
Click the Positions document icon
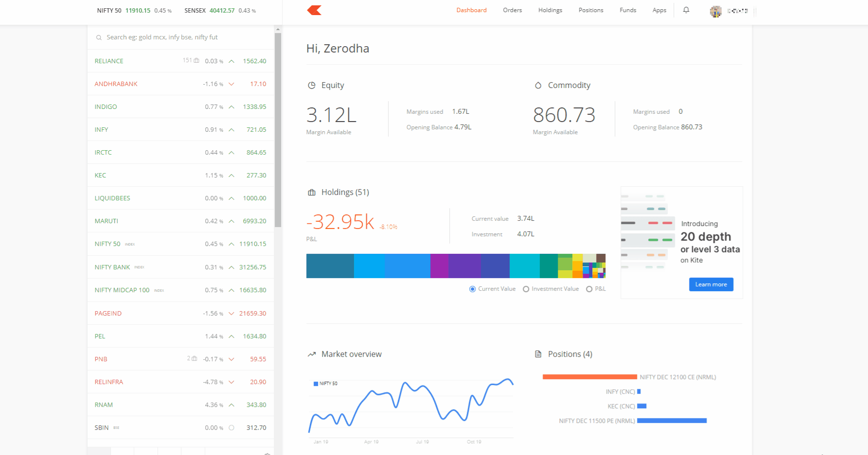[x=538, y=354]
